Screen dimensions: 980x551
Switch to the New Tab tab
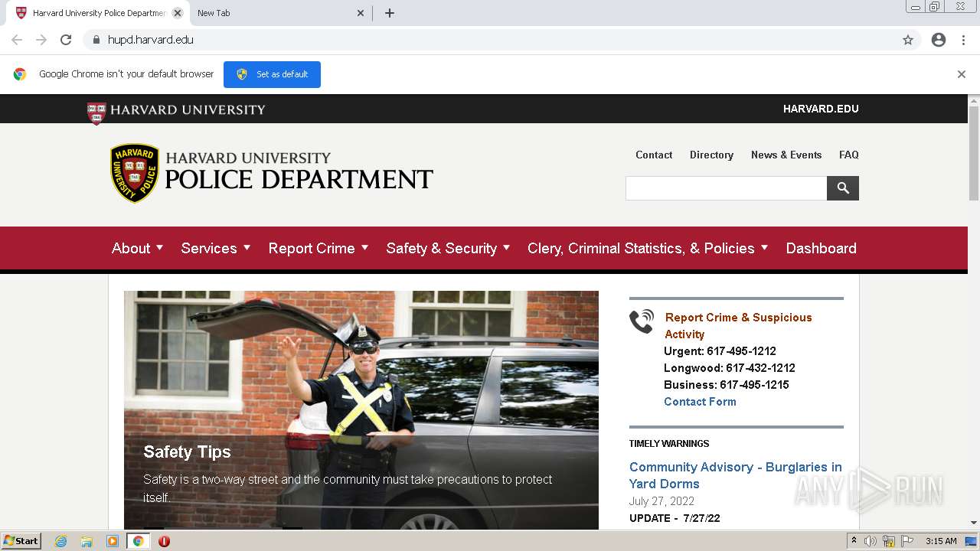click(279, 13)
